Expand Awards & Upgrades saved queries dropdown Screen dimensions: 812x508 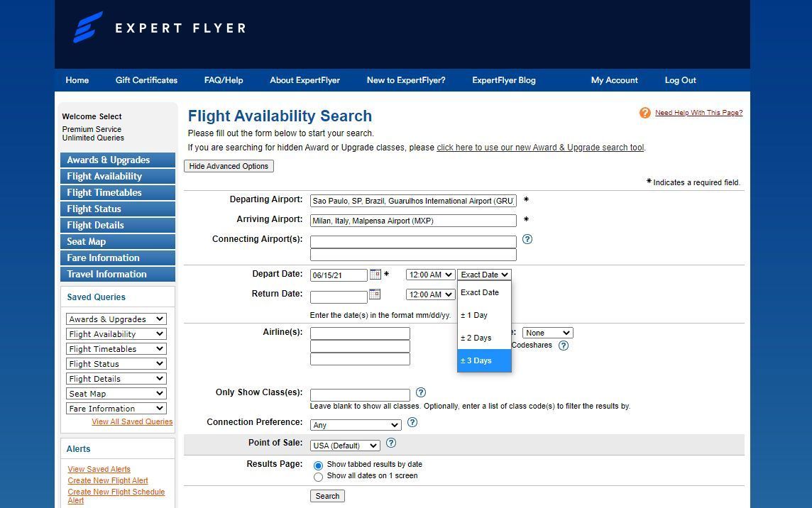coord(116,319)
